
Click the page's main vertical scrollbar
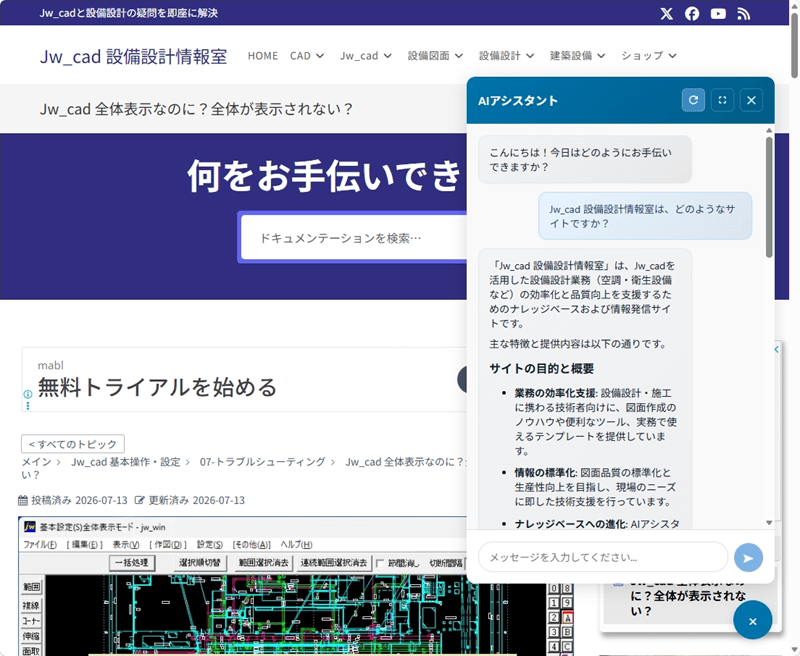(794, 46)
